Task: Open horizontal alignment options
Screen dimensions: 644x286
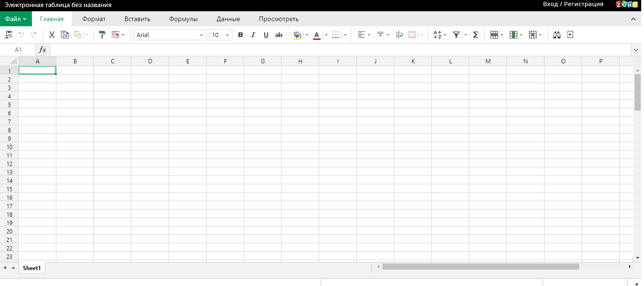Action: pyautogui.click(x=364, y=35)
